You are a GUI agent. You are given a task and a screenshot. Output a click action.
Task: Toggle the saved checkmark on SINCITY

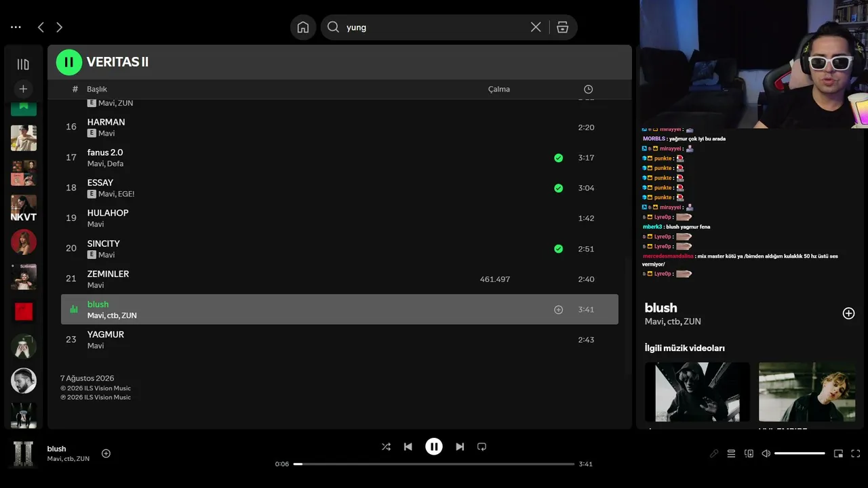(558, 249)
